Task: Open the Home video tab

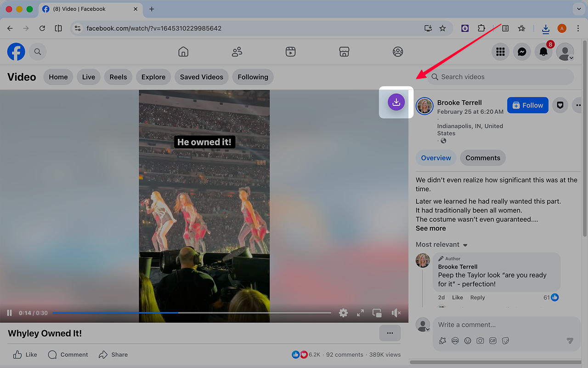Action: pyautogui.click(x=58, y=77)
